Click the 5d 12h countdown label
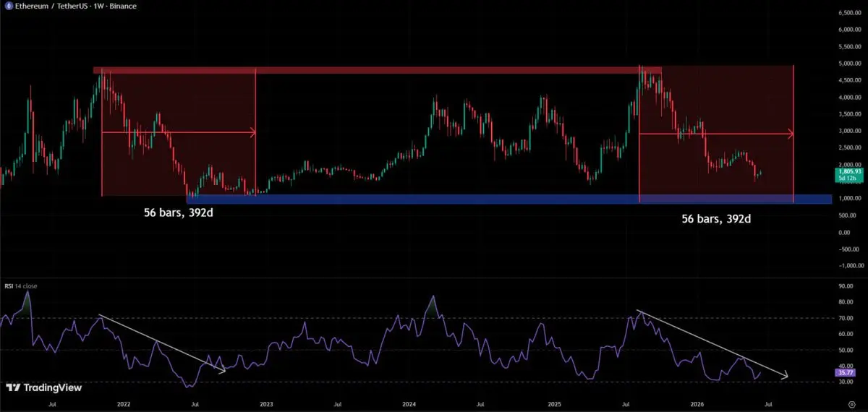This screenshot has height=412, width=868. pyautogui.click(x=848, y=179)
